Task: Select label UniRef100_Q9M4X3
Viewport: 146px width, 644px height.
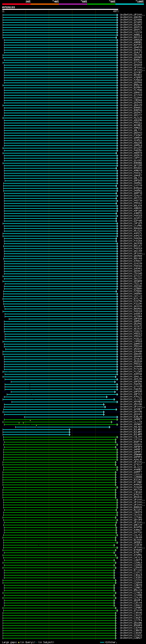Action: [131, 93]
